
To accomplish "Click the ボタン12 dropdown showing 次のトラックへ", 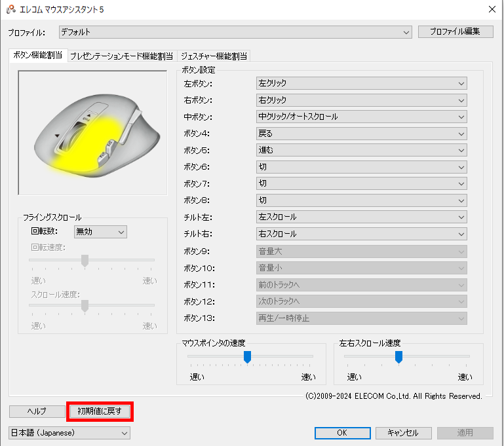I will click(x=361, y=301).
